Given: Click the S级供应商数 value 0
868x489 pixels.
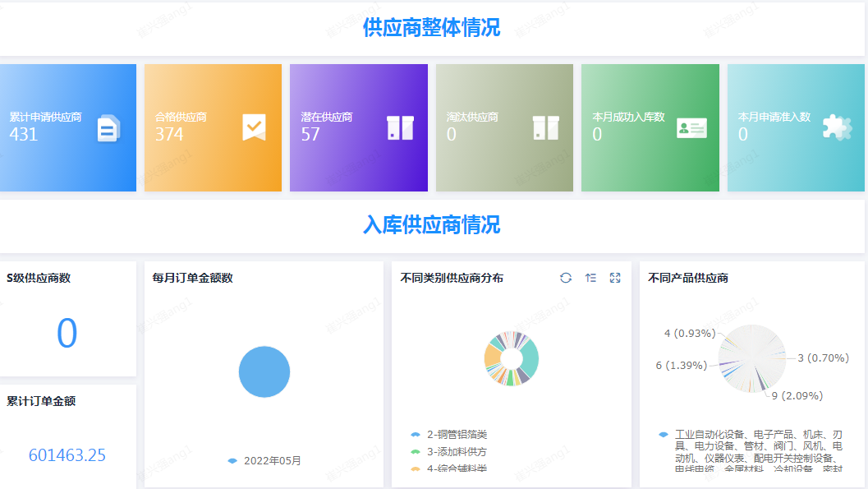Looking at the screenshot, I should tap(67, 333).
